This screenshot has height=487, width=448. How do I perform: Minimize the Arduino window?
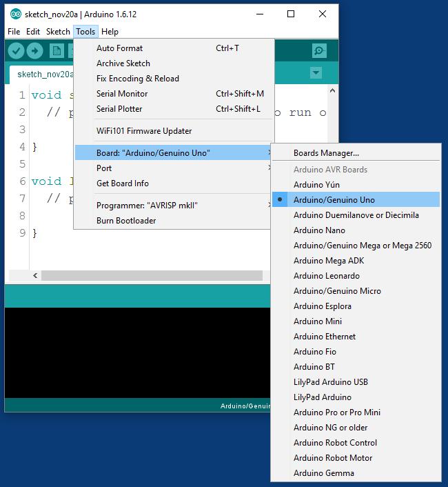click(260, 14)
